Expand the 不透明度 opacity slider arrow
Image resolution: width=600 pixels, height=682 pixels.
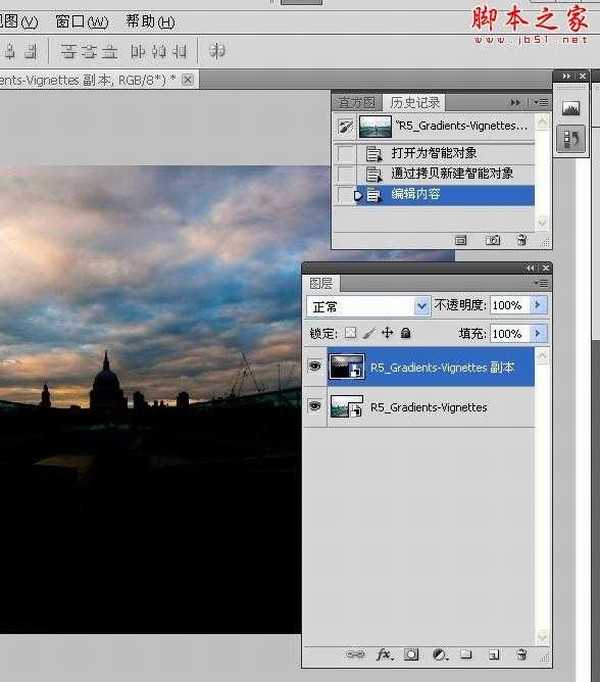pos(538,305)
